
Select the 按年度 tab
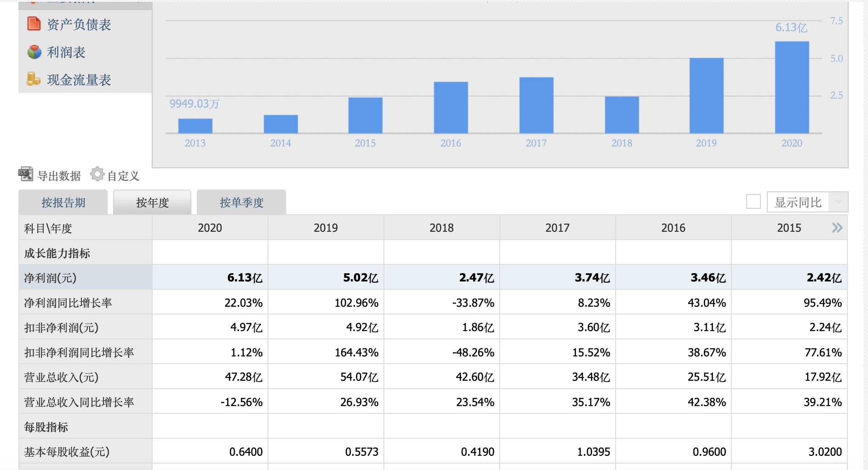152,202
